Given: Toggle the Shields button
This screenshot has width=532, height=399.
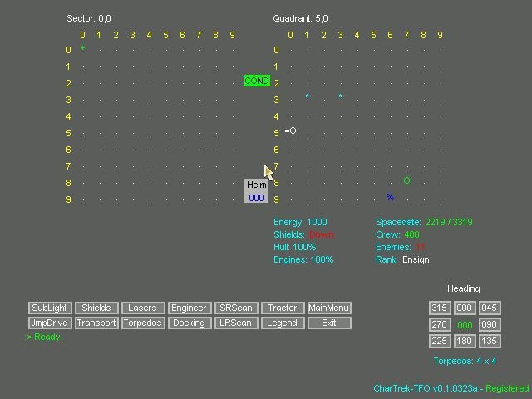Looking at the screenshot, I should tap(96, 308).
